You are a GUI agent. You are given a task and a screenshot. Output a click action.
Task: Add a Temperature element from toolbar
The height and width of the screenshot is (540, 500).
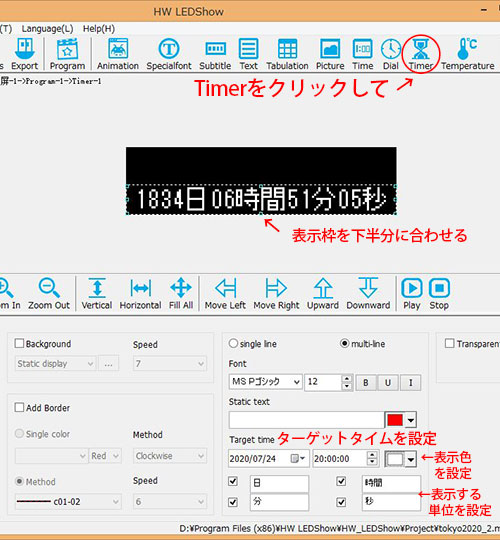467,54
